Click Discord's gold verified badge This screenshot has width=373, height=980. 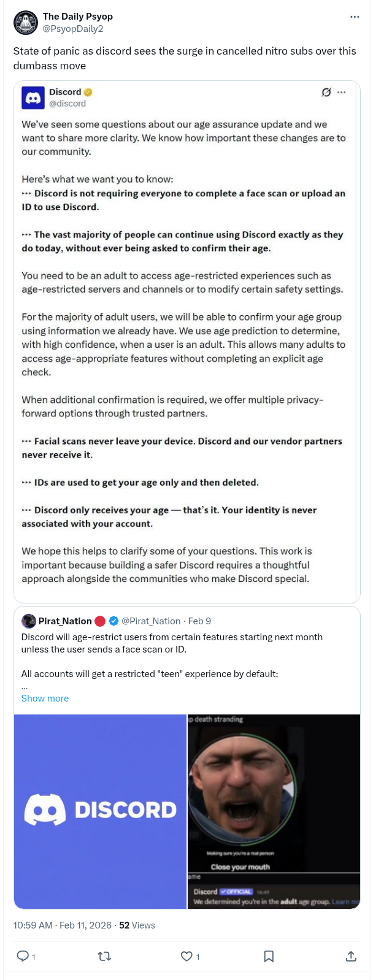88,92
